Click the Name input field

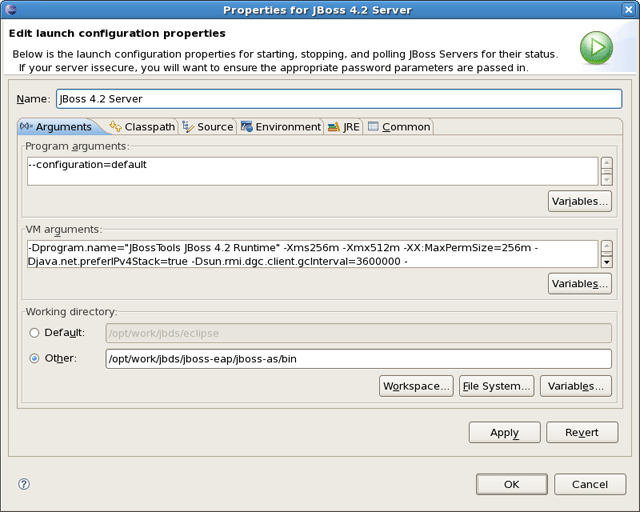point(339,99)
